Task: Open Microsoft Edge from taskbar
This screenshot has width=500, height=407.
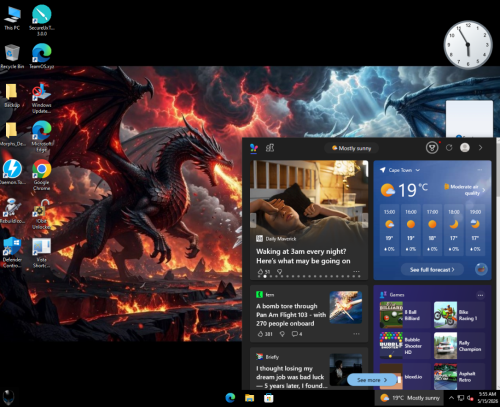Action: tap(230, 398)
